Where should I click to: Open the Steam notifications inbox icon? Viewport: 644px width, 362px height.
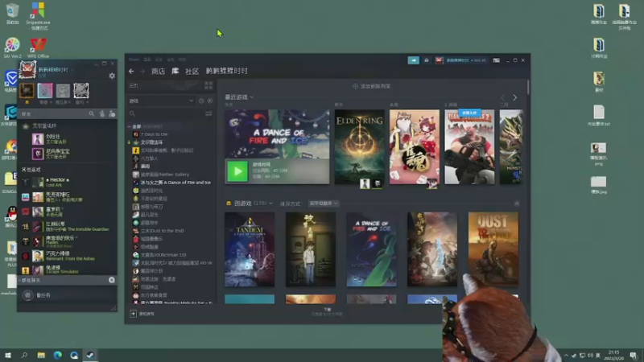tap(427, 60)
